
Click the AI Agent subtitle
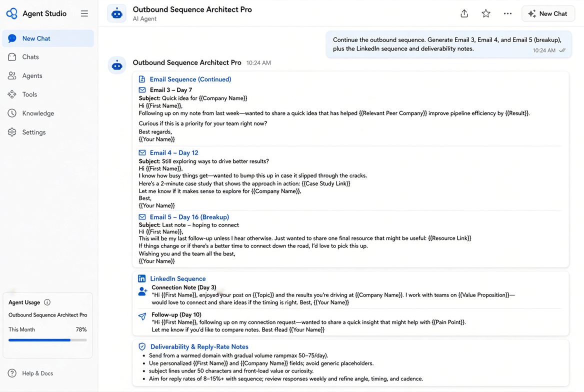coord(144,19)
